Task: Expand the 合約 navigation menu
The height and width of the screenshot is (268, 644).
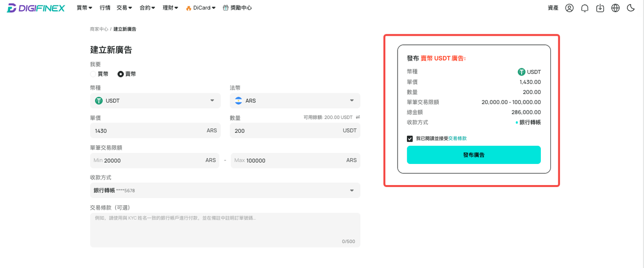Action: click(147, 8)
